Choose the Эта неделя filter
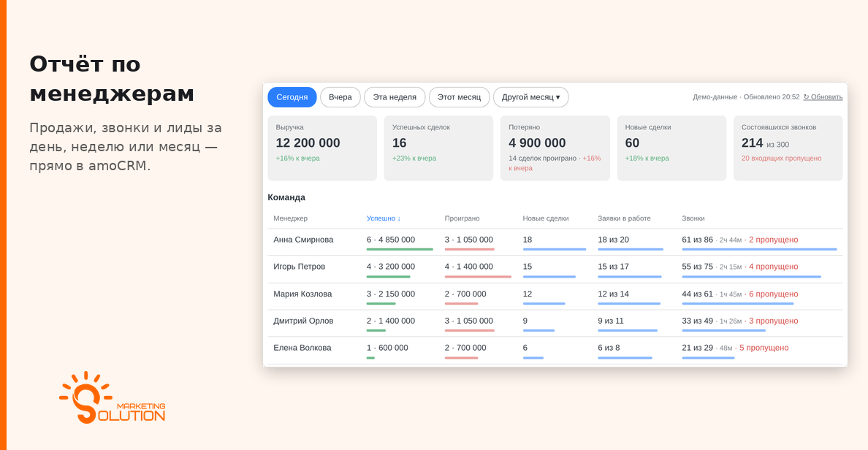 click(394, 97)
